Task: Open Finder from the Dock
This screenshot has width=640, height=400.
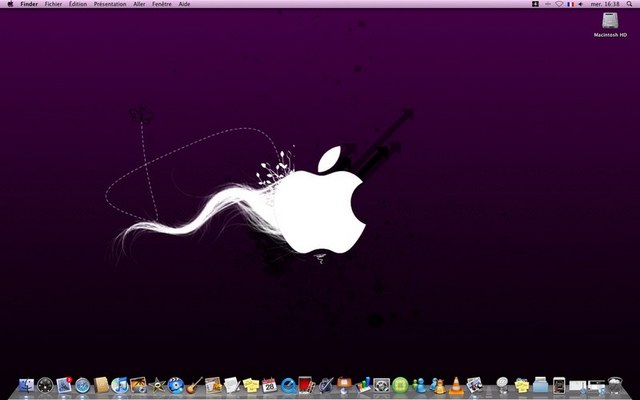Action: pos(27,385)
